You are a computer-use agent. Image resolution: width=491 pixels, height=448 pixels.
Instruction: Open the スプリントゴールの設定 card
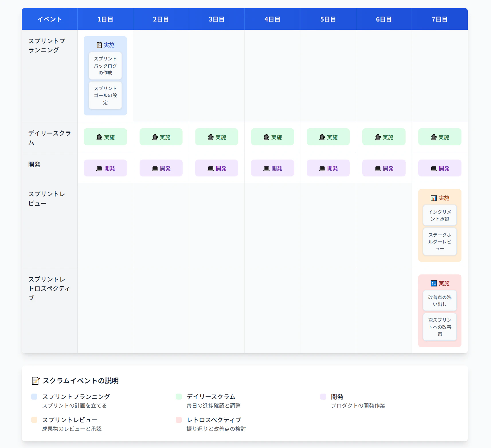point(105,95)
